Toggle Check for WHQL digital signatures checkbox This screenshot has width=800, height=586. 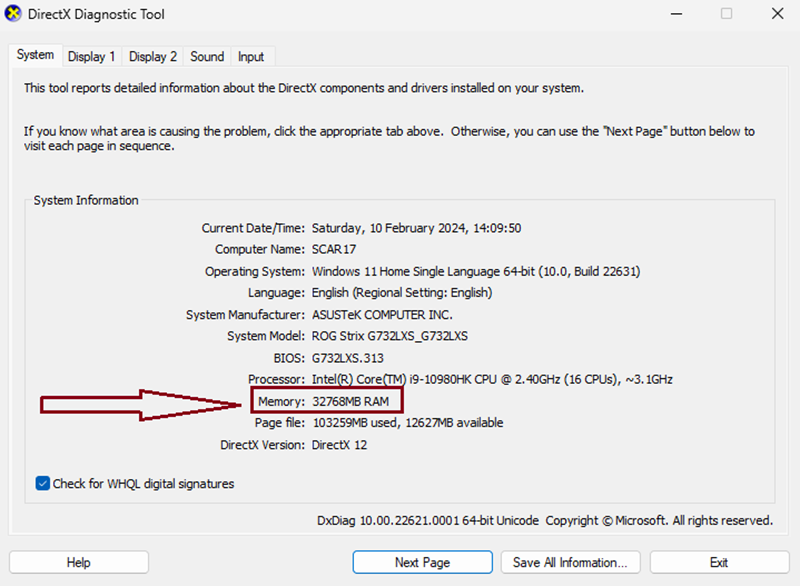[x=43, y=483]
